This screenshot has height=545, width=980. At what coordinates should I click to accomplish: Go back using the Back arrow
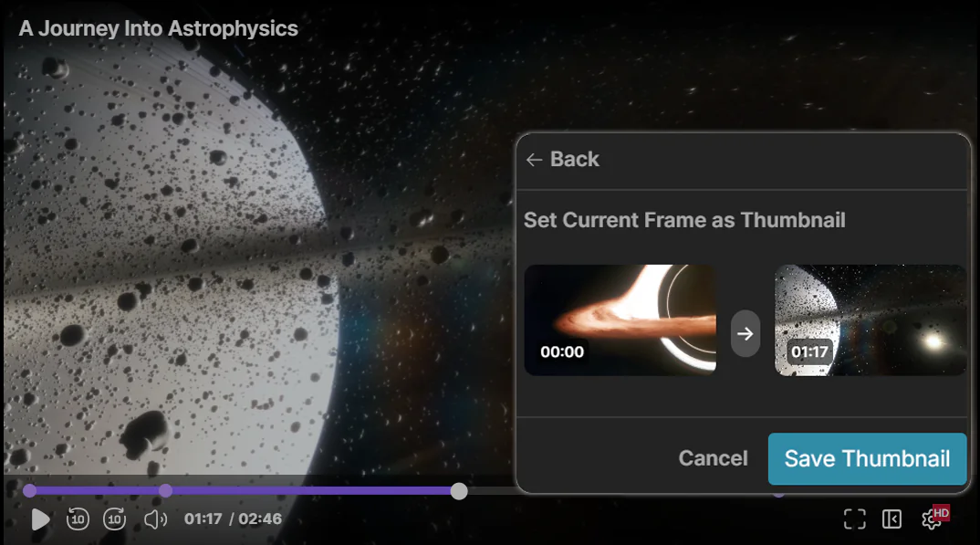click(562, 160)
